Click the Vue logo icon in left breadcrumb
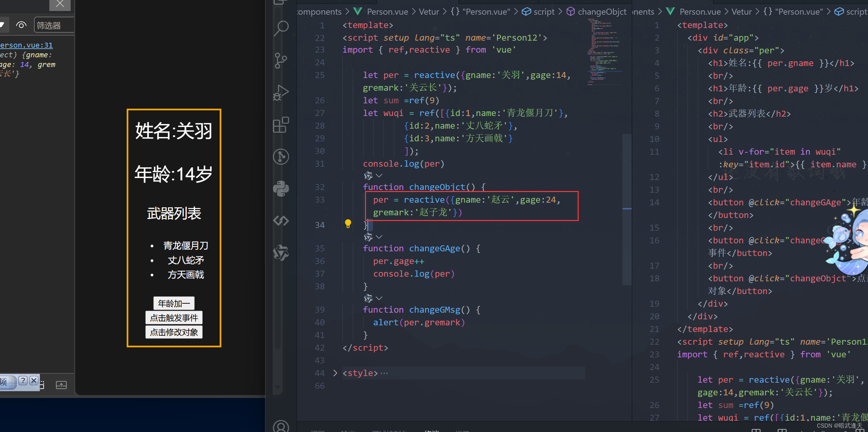The width and height of the screenshot is (868, 432). pos(358,11)
